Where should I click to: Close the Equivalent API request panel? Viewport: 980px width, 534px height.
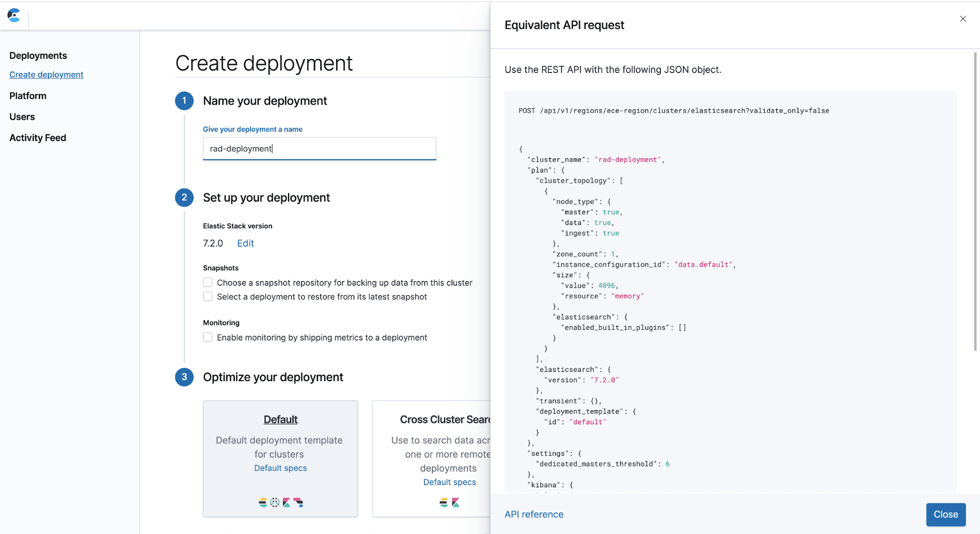click(945, 514)
